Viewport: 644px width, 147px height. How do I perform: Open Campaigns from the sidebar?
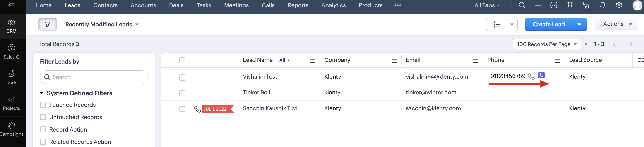(12, 129)
